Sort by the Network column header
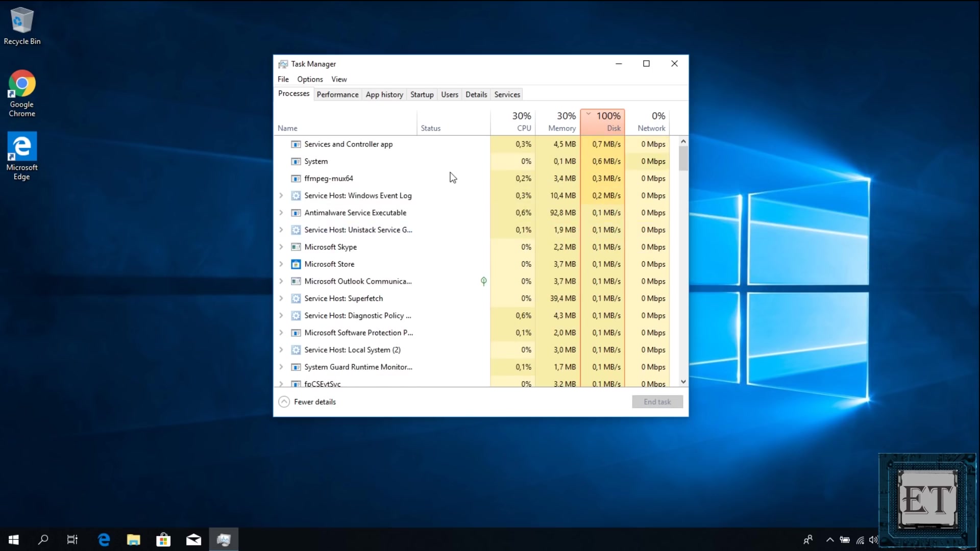The width and height of the screenshot is (980, 551). pyautogui.click(x=647, y=122)
